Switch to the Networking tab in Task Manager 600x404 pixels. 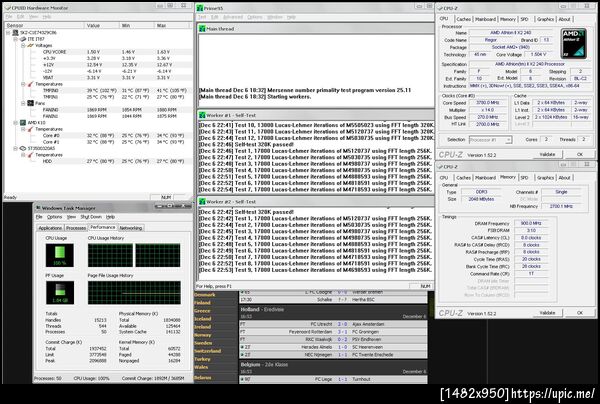pos(131,228)
